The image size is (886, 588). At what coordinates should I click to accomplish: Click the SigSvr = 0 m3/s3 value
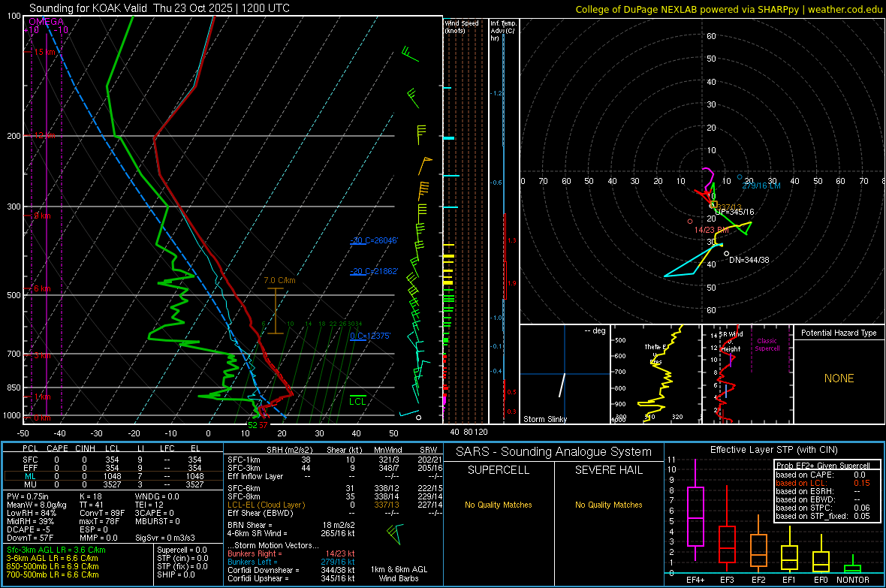coord(165,538)
